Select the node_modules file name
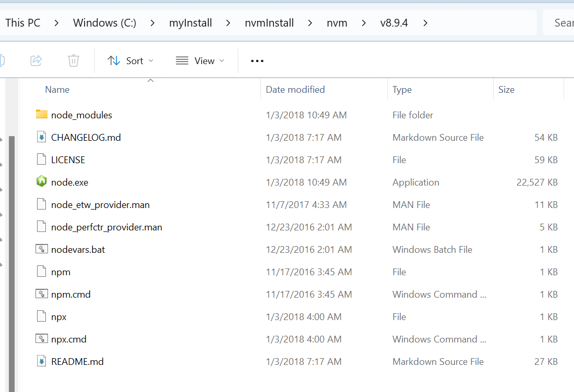This screenshot has width=574, height=392. click(81, 115)
